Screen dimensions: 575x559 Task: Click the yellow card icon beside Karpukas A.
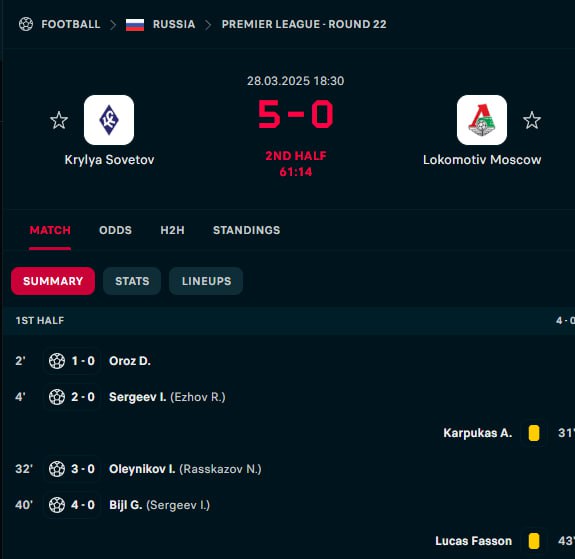click(x=534, y=433)
